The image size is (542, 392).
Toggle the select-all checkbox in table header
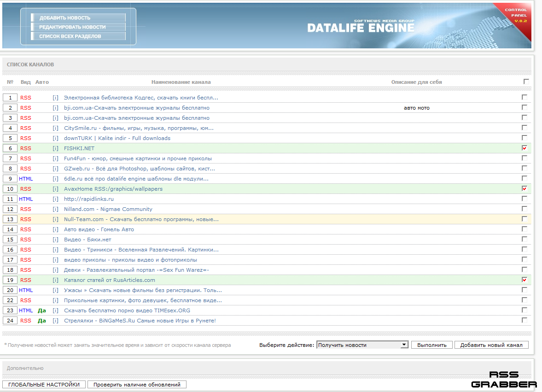(x=526, y=82)
